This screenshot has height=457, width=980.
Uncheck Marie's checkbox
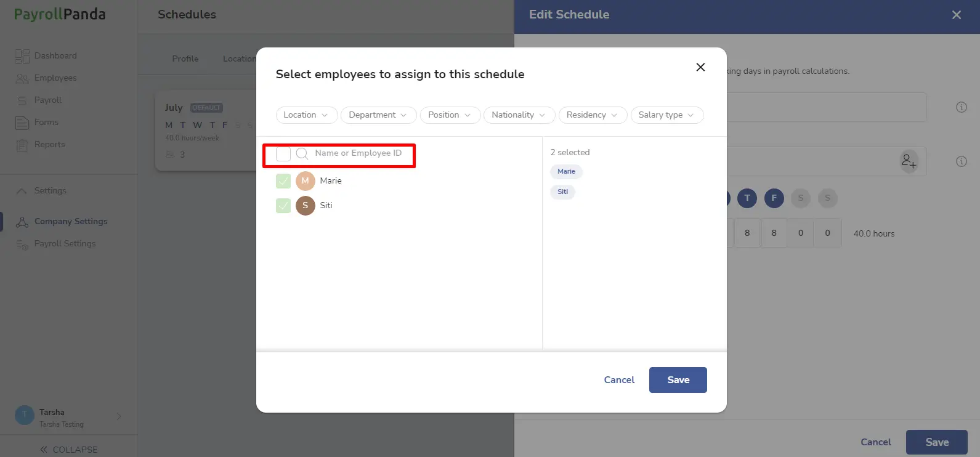click(x=283, y=181)
